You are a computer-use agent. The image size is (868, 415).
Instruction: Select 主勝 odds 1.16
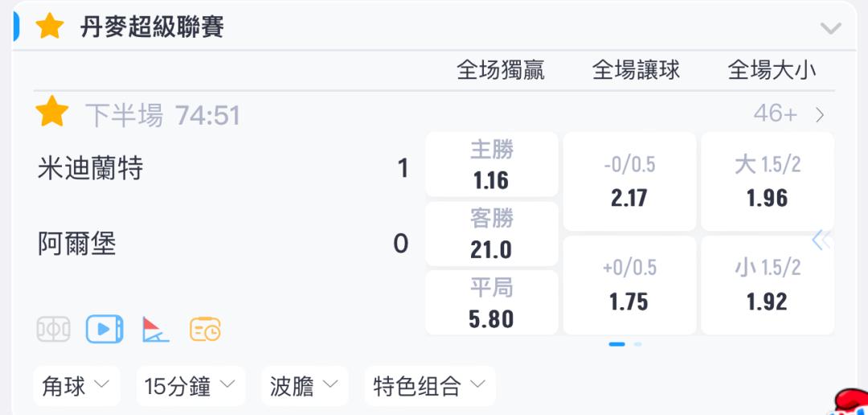(x=492, y=164)
